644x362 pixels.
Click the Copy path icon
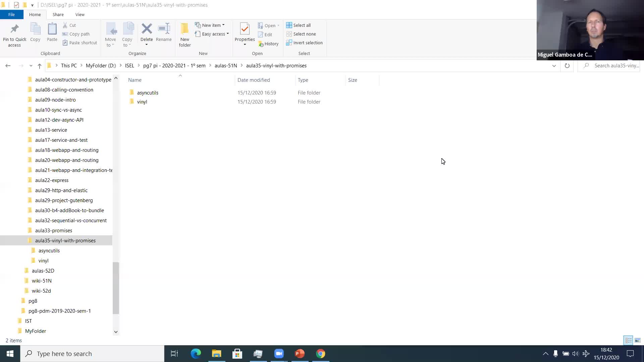76,34
